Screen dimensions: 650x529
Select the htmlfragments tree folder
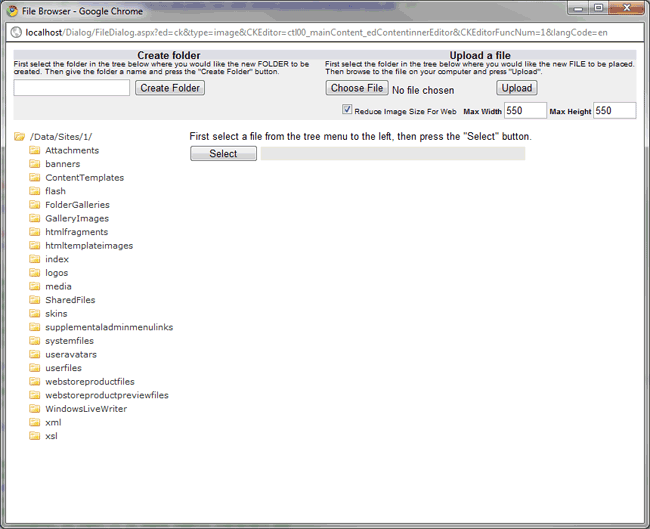[77, 232]
